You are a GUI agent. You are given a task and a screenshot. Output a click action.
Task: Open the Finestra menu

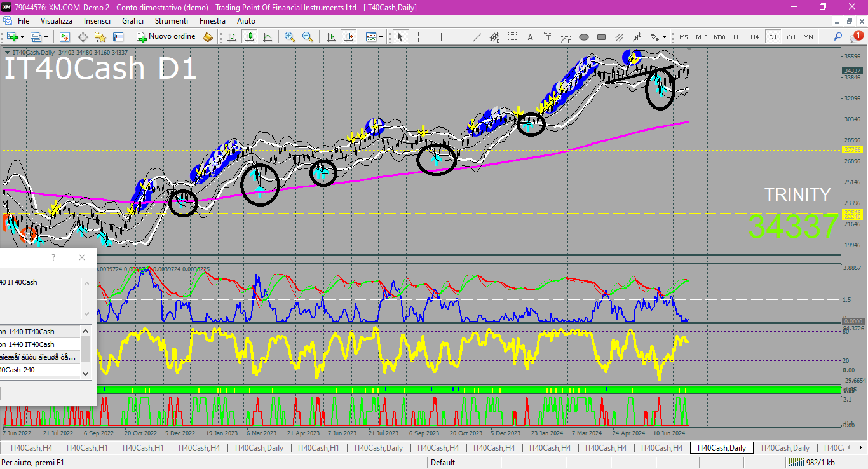tap(212, 21)
